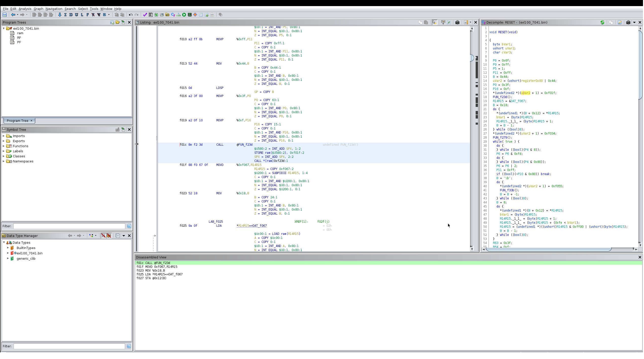Viewport: 644px width, 359px height.
Task: Collapse all in Data Type Manager
Action: [x=118, y=236]
